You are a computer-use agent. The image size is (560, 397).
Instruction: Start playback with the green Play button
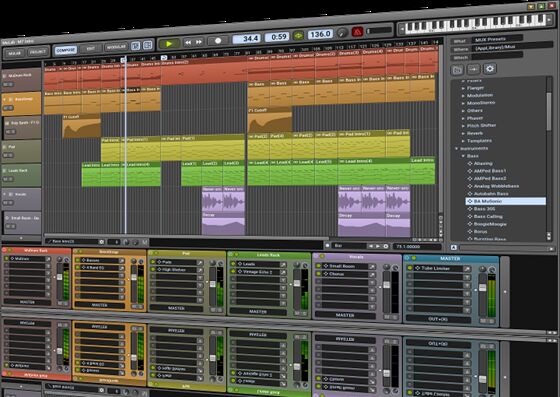pyautogui.click(x=169, y=44)
